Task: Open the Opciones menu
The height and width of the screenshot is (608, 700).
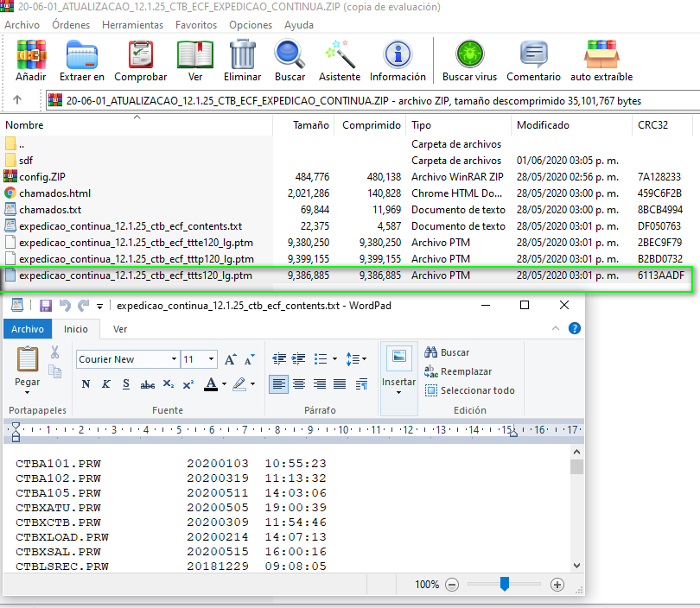Action: coord(251,25)
